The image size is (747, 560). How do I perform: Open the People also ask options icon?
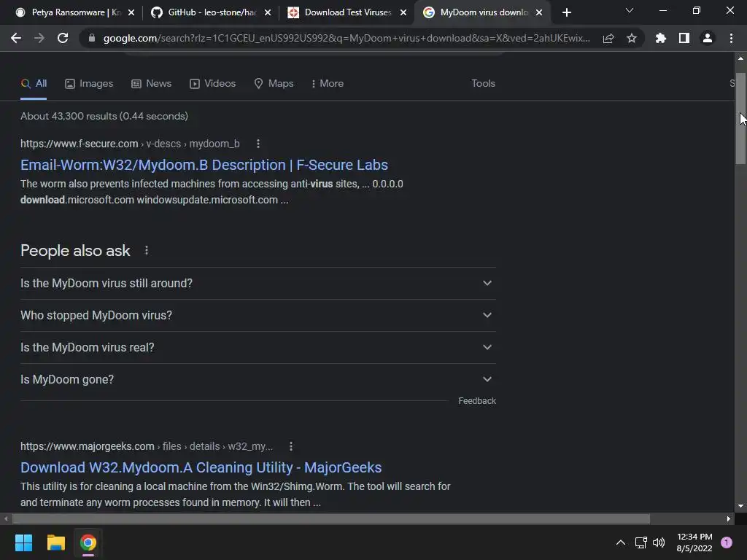pyautogui.click(x=146, y=251)
